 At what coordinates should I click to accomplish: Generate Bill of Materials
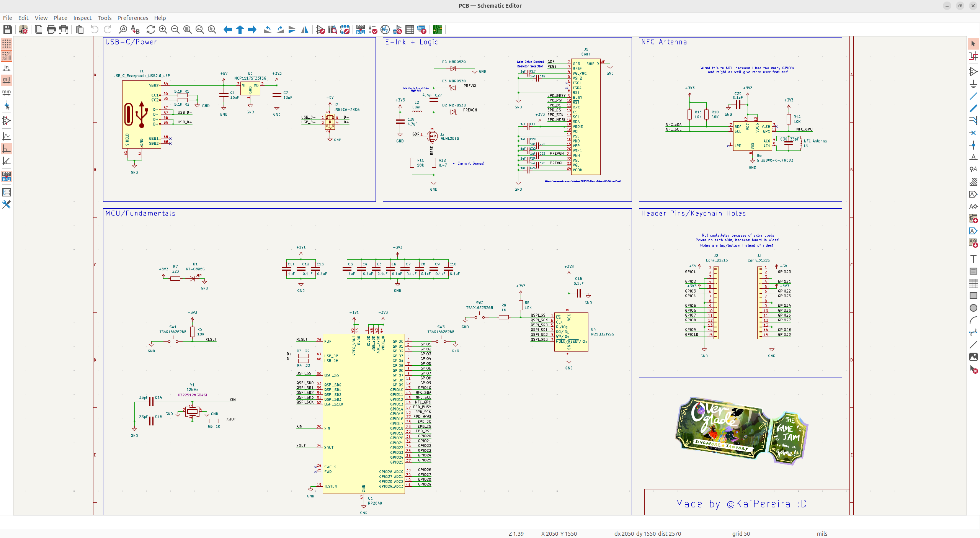(x=422, y=29)
